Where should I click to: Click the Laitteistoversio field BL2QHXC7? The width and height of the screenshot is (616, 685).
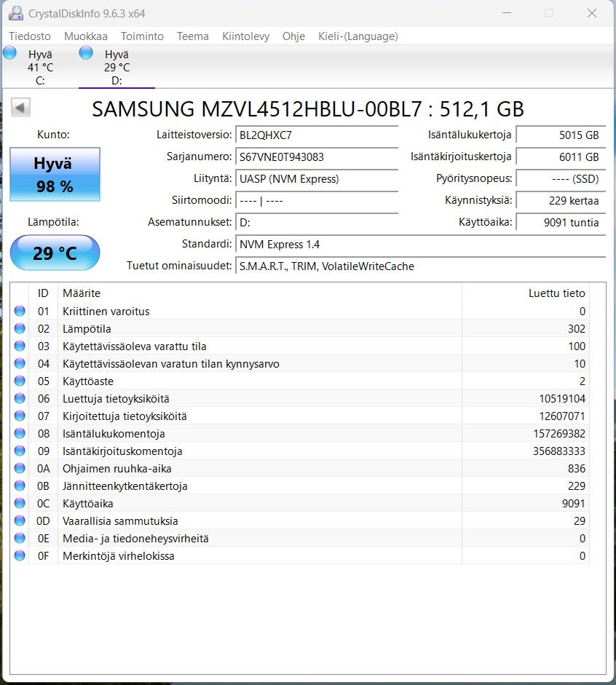[317, 135]
